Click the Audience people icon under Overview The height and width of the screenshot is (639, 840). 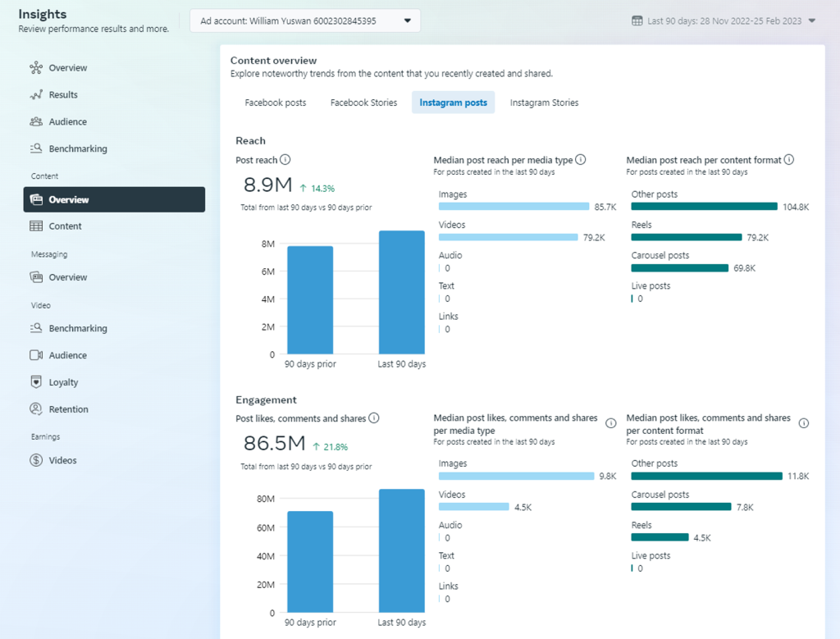36,122
